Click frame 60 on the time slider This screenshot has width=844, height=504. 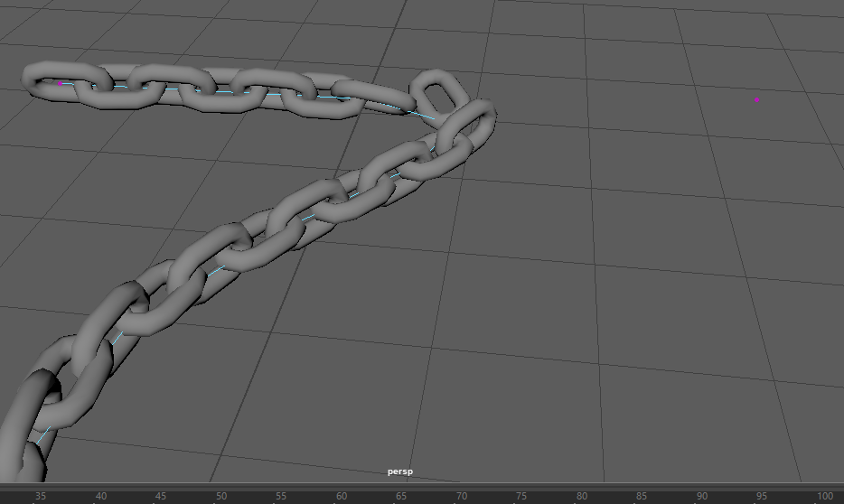pyautogui.click(x=341, y=496)
